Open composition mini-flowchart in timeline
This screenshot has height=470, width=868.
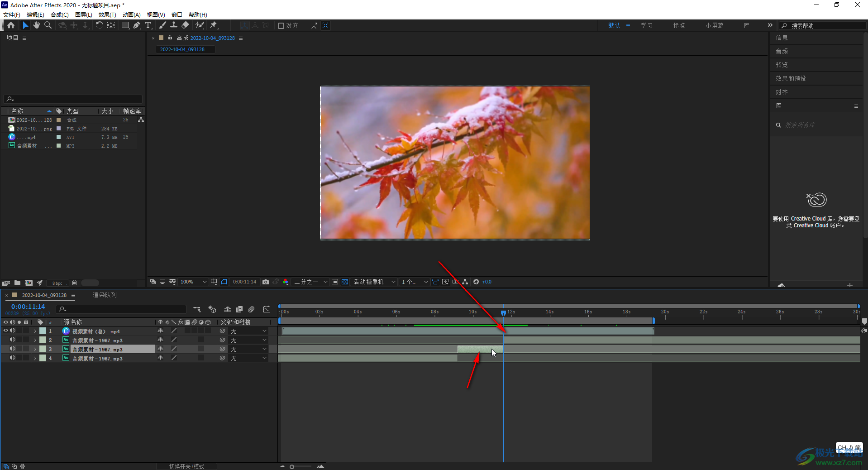(197, 309)
